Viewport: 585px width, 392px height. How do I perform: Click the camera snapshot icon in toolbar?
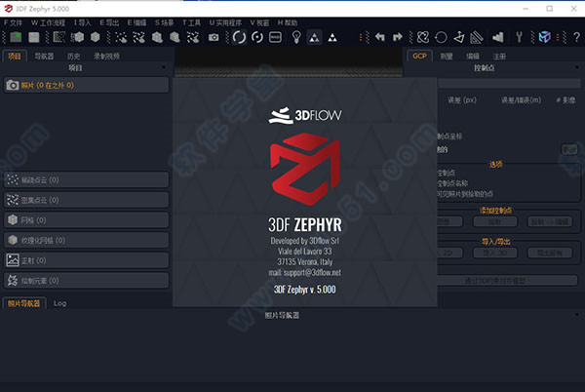click(x=214, y=37)
